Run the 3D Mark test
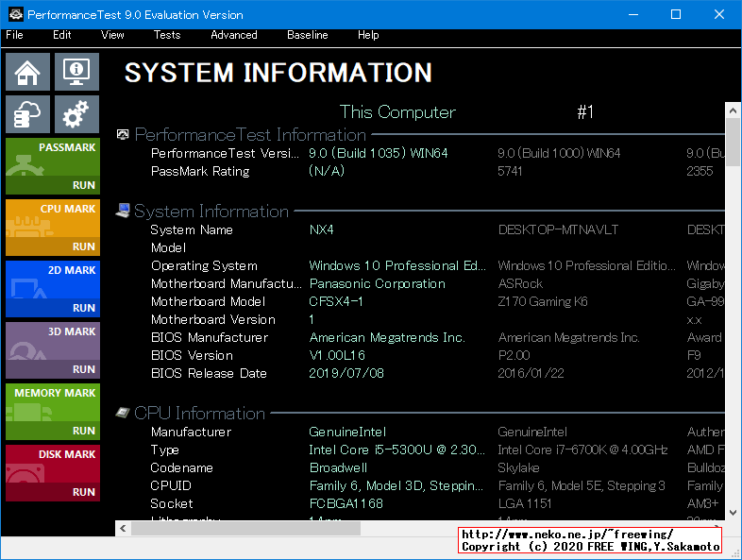The width and height of the screenshot is (742, 560). pos(84,369)
